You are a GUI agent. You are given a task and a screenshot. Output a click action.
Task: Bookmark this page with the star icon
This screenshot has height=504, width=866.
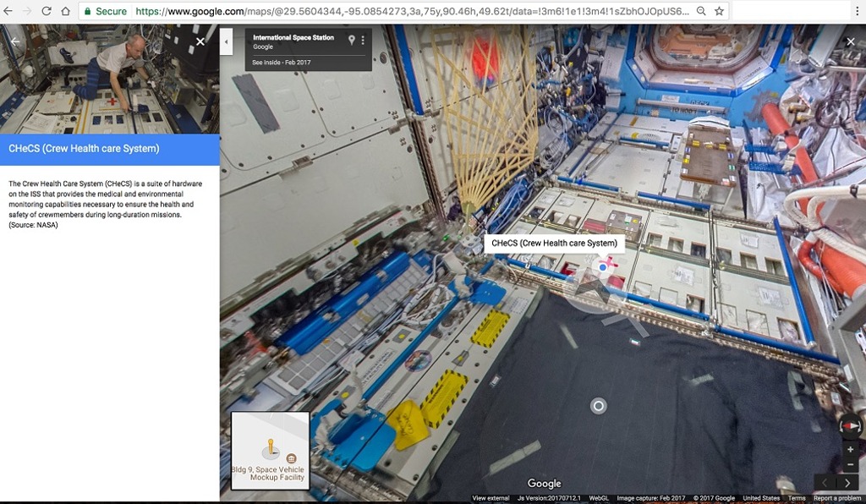click(719, 11)
